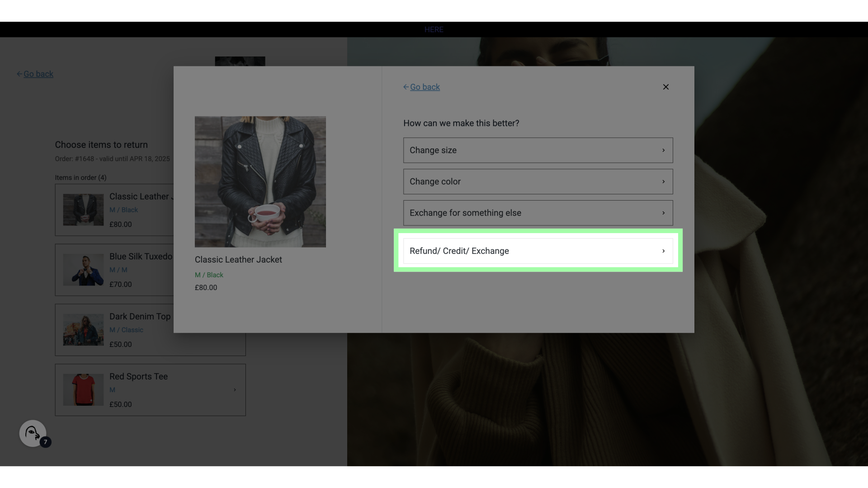
Task: Click the M / Black variant text in the dialog
Action: (x=209, y=275)
